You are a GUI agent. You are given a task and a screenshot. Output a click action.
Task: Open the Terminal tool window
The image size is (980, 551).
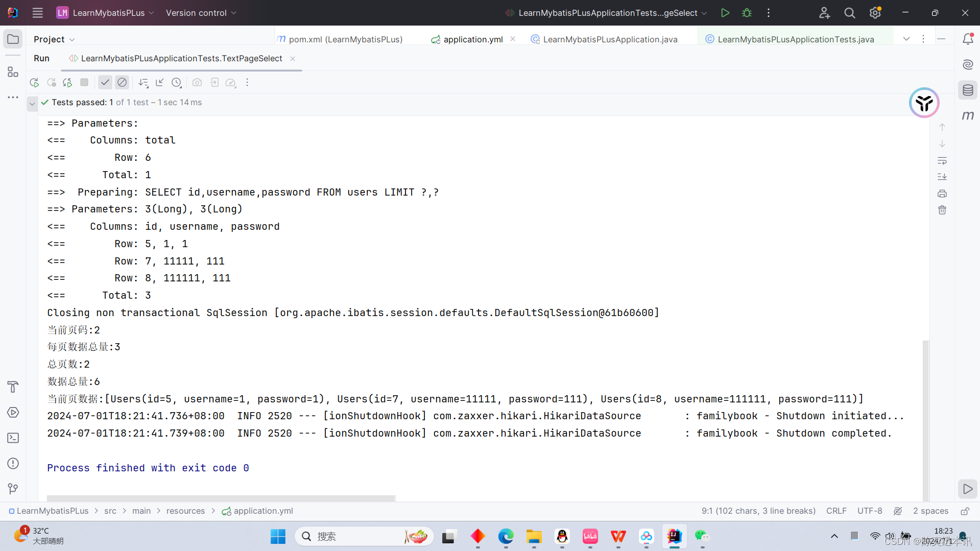[13, 438]
